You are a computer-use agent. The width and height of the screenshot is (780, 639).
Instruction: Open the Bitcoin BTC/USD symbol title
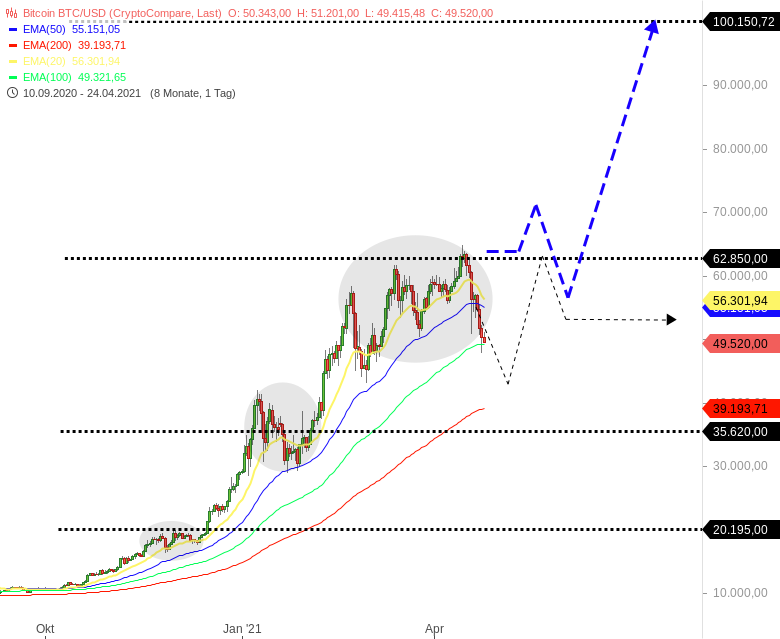point(122,13)
